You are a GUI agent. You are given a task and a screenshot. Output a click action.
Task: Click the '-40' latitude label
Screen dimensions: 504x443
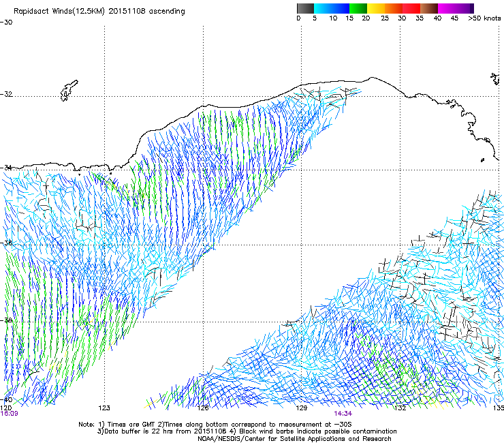pyautogui.click(x=6, y=399)
